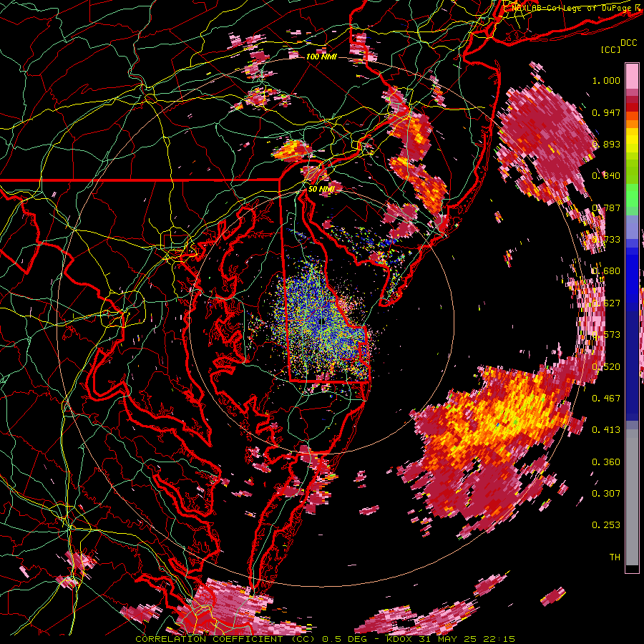Click the DCC label above the color bar
Viewport: 644px width, 644px height.
628,43
